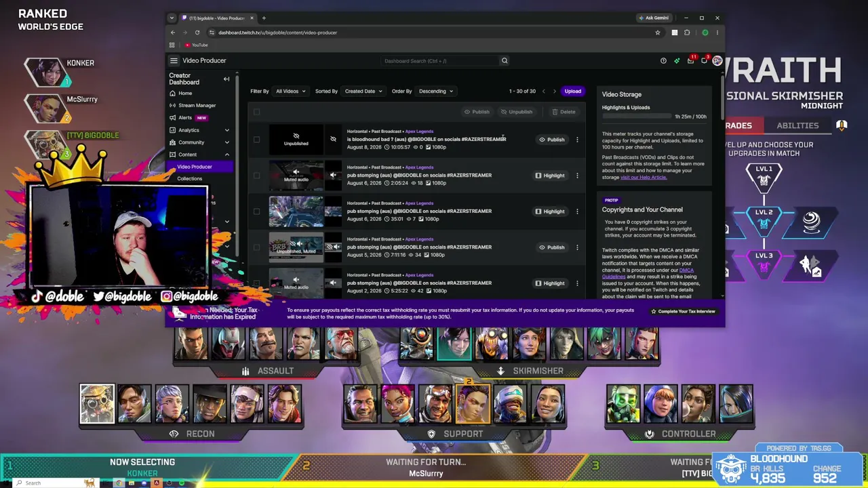Collapse the Creator Dashboard sidebar arrow
868x488 pixels.
pyautogui.click(x=226, y=79)
